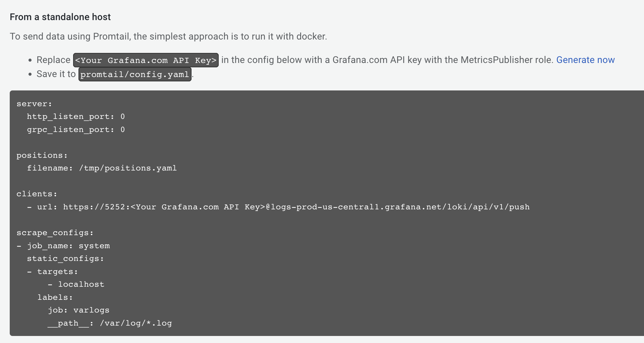644x343 pixels.
Task: Click the "Generate now" link
Action: click(x=585, y=60)
